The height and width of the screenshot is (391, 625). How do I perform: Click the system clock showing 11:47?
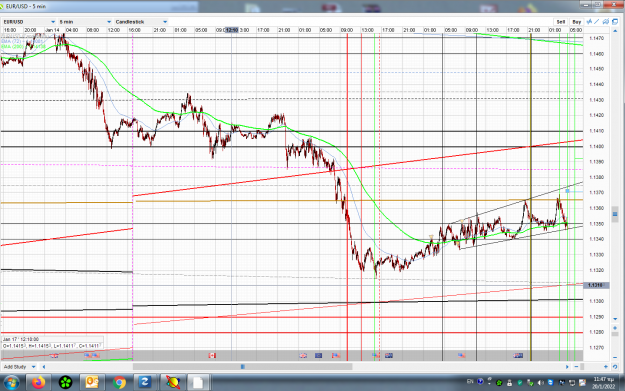click(x=603, y=379)
